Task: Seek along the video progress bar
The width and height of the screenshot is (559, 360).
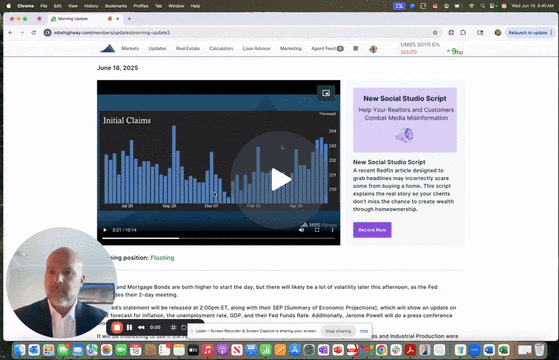Action: click(219, 238)
